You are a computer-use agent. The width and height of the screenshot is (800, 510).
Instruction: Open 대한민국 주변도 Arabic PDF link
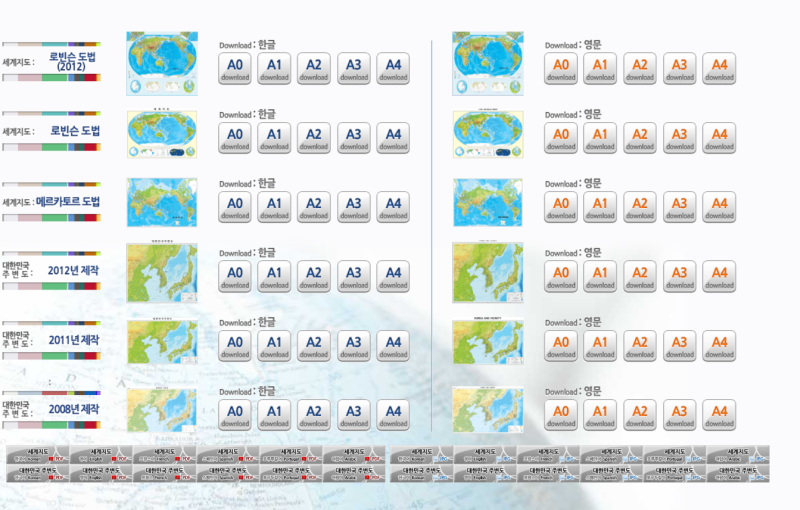pyautogui.click(x=354, y=473)
